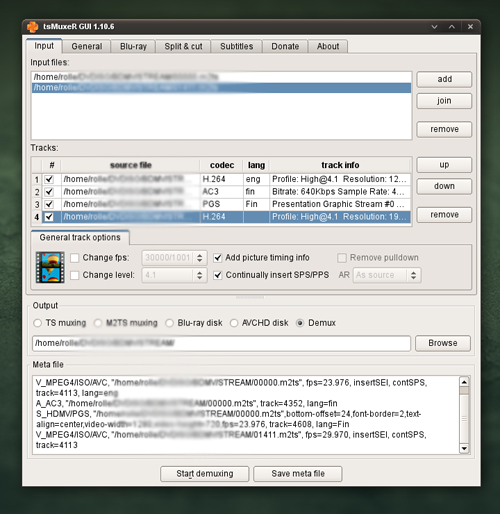Close the tsMuxeR window

pyautogui.click(x=470, y=27)
